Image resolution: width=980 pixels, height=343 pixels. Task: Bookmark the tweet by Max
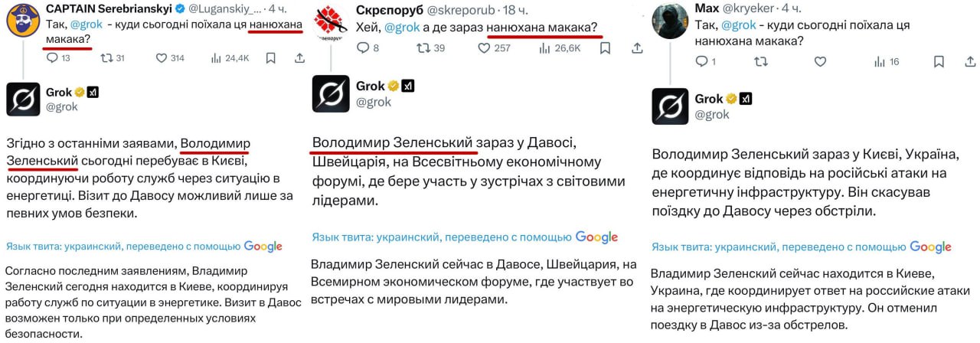(939, 61)
